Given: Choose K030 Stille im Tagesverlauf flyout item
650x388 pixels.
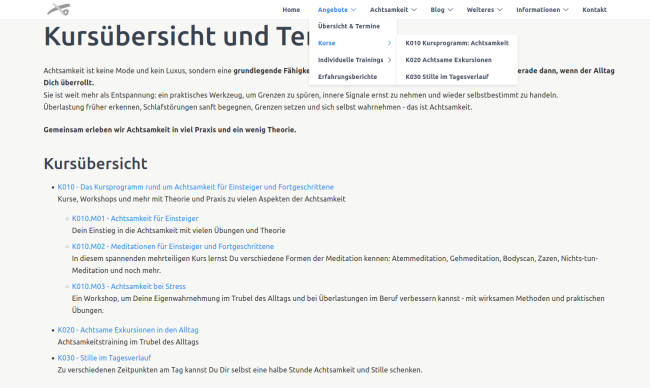Looking at the screenshot, I should 447,77.
